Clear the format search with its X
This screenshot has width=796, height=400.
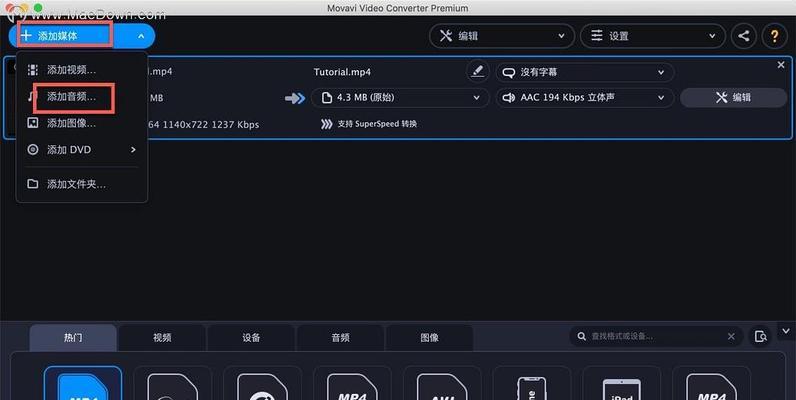coord(731,337)
